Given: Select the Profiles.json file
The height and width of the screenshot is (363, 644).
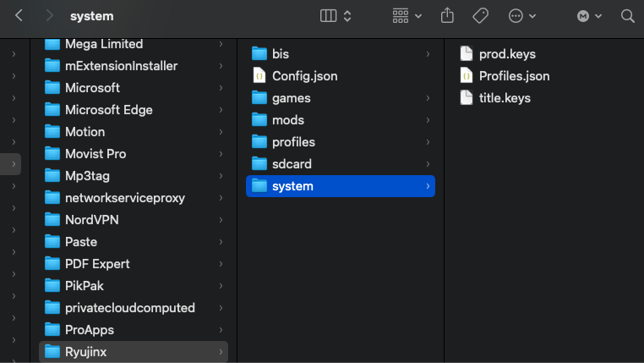Looking at the screenshot, I should point(514,76).
